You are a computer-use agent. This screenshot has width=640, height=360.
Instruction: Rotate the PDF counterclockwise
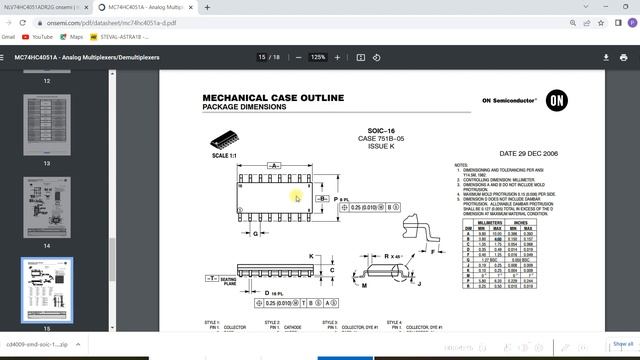[376, 58]
